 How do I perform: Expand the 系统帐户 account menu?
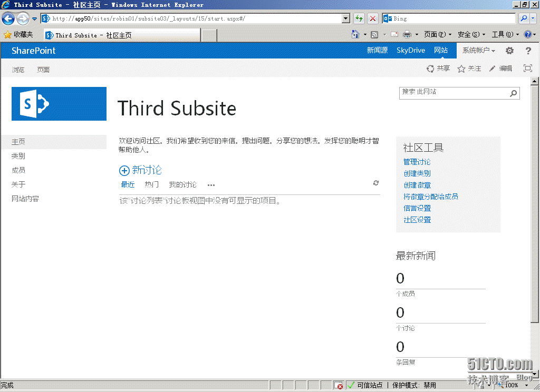[x=479, y=50]
